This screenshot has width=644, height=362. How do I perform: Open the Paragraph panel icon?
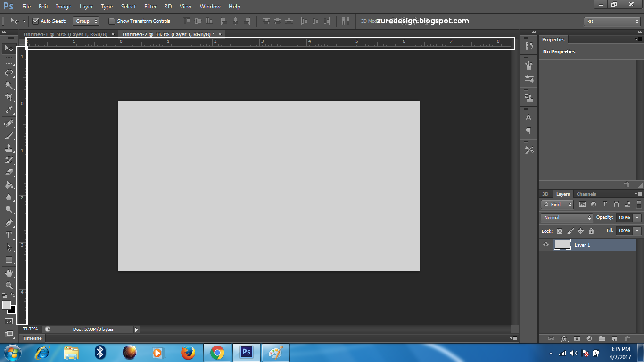pyautogui.click(x=529, y=131)
